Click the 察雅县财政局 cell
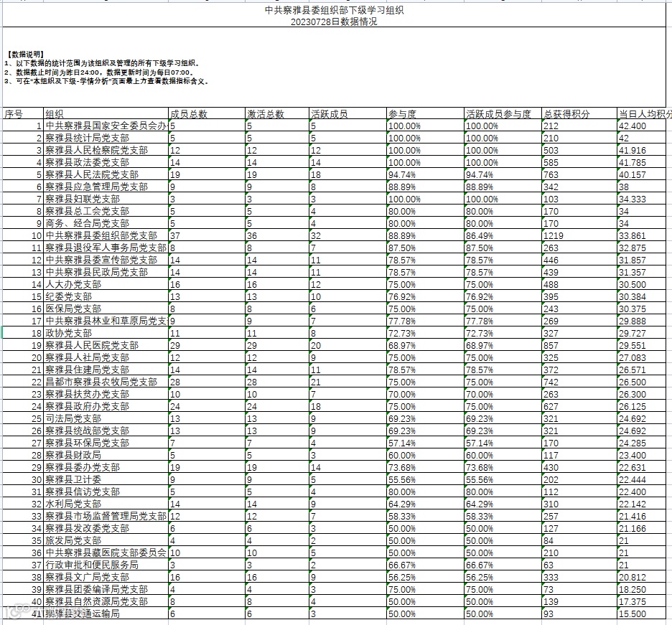Screen dimensions: 672x625 tap(106, 456)
